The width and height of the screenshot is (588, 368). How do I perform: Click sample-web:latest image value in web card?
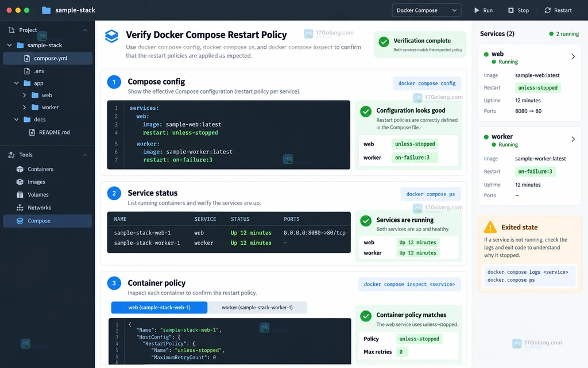537,75
